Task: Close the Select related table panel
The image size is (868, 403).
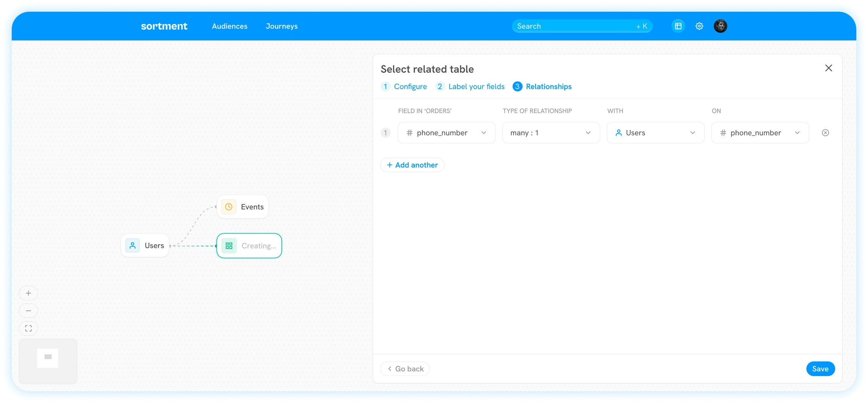Action: tap(828, 68)
